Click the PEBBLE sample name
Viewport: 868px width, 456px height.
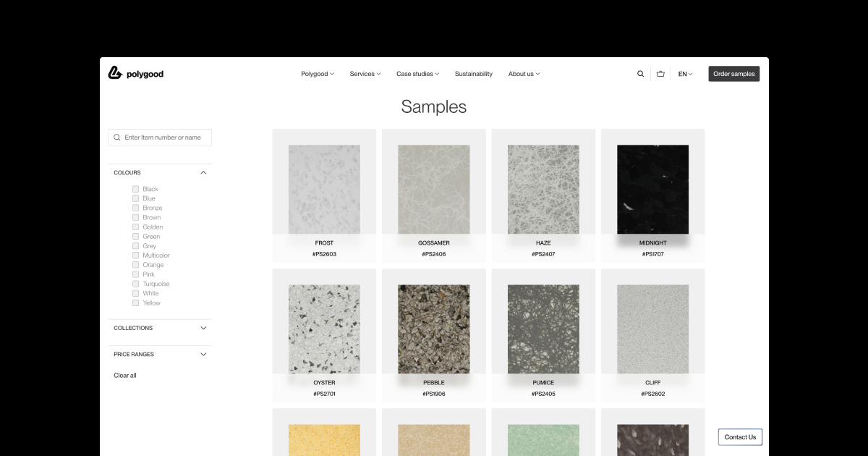click(x=434, y=383)
